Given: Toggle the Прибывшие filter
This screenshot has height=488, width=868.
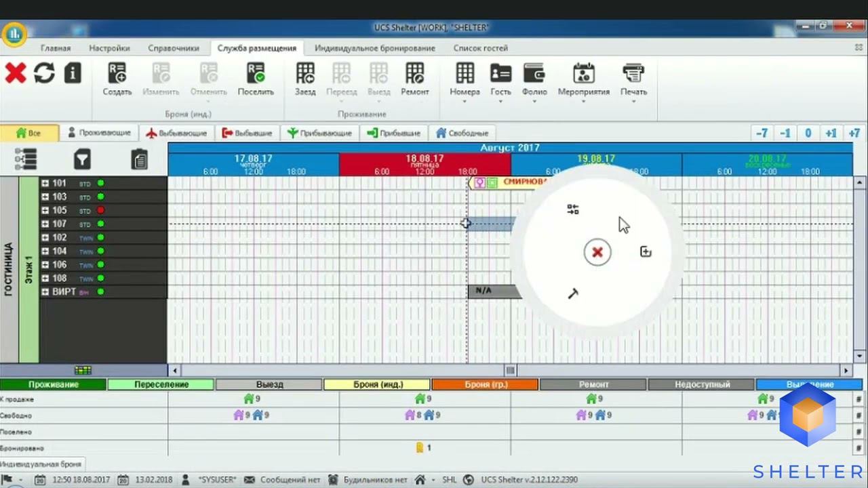Looking at the screenshot, I should (394, 133).
